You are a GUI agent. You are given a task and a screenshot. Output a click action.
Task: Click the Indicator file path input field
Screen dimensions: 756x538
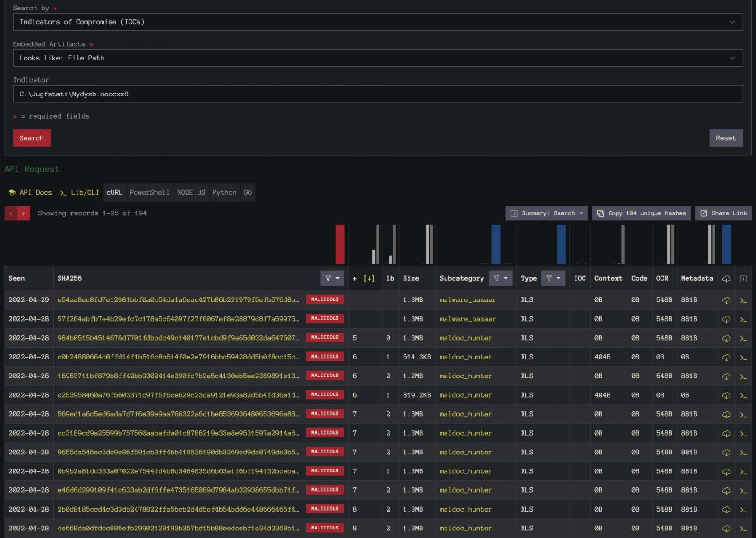tap(378, 94)
